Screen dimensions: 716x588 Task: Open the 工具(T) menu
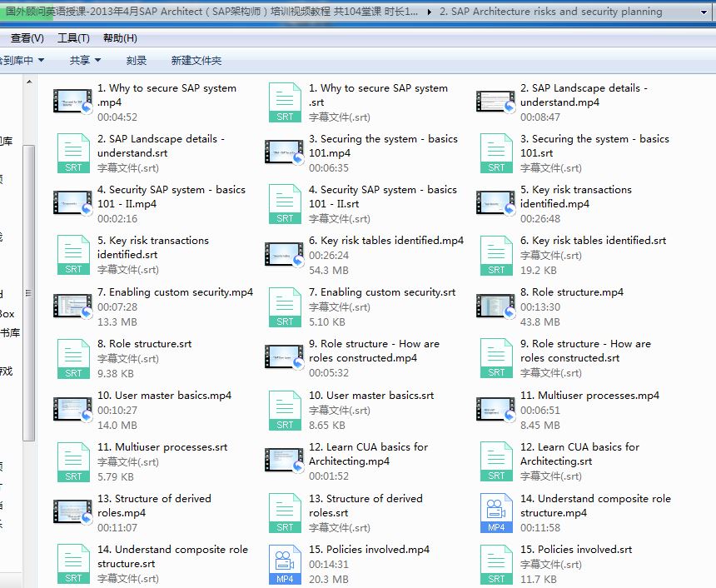coord(73,38)
